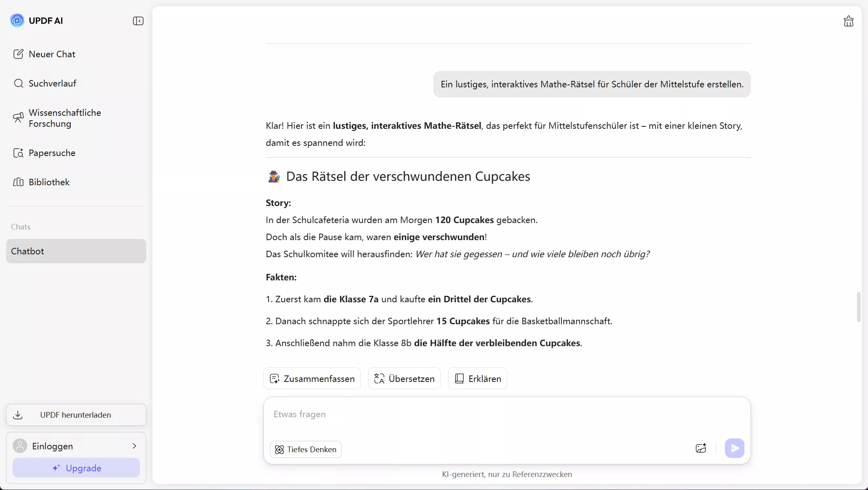The image size is (868, 490).
Task: Toggle the Zusammenfassen quick action
Action: (x=311, y=378)
